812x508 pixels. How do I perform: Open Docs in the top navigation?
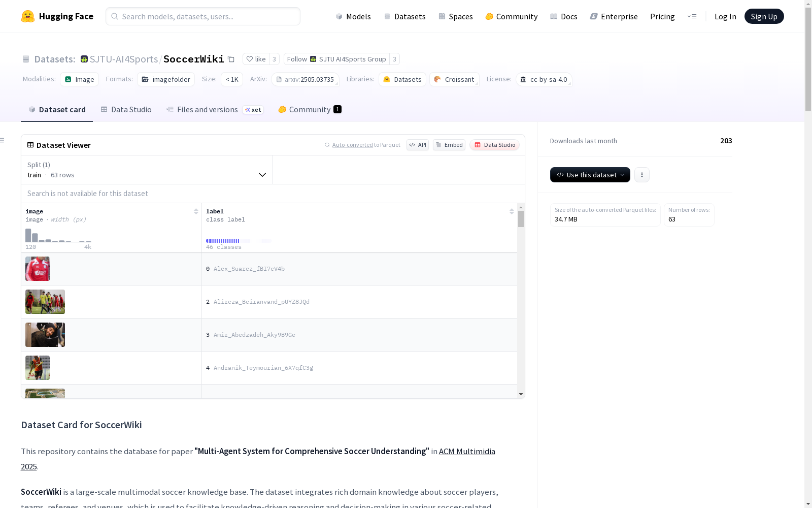[x=564, y=16]
